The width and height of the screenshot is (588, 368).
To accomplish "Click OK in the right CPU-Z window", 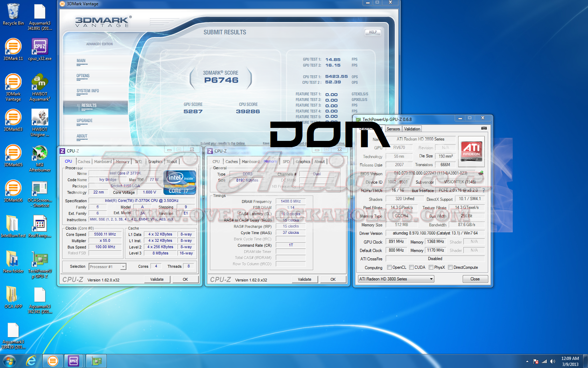I will coord(333,279).
